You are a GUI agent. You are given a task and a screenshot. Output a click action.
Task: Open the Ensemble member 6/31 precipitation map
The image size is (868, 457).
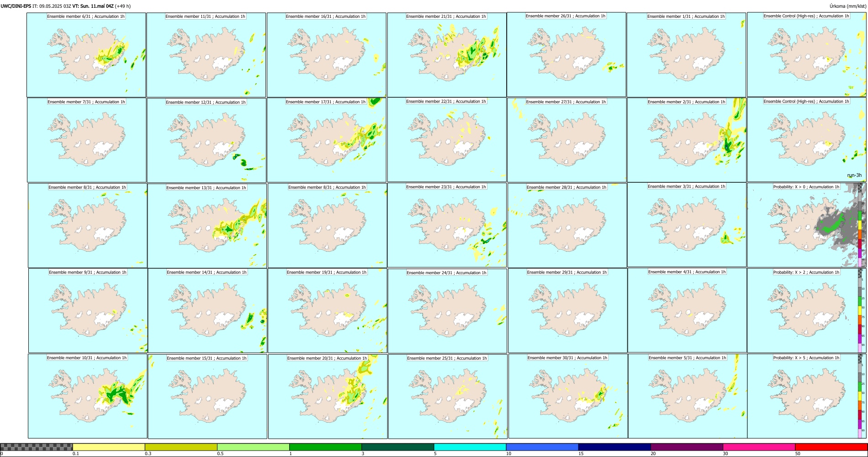point(86,55)
